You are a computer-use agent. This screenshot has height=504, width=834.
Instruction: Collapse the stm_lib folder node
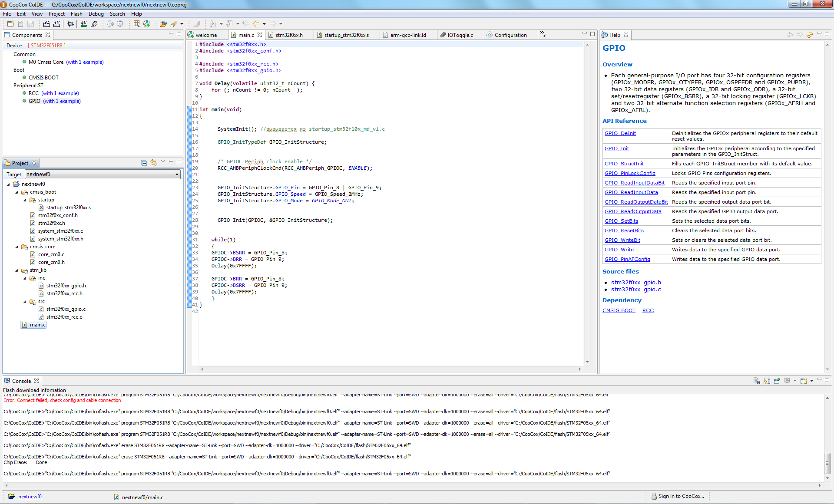click(17, 270)
